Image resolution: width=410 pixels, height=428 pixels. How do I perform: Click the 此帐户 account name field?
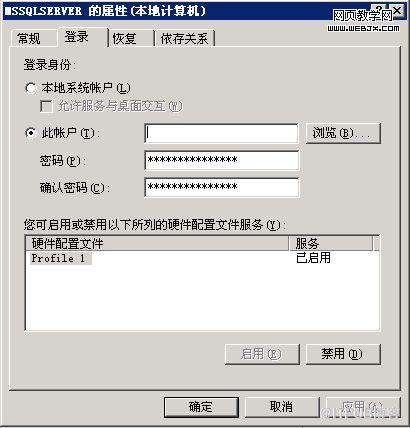pos(222,133)
